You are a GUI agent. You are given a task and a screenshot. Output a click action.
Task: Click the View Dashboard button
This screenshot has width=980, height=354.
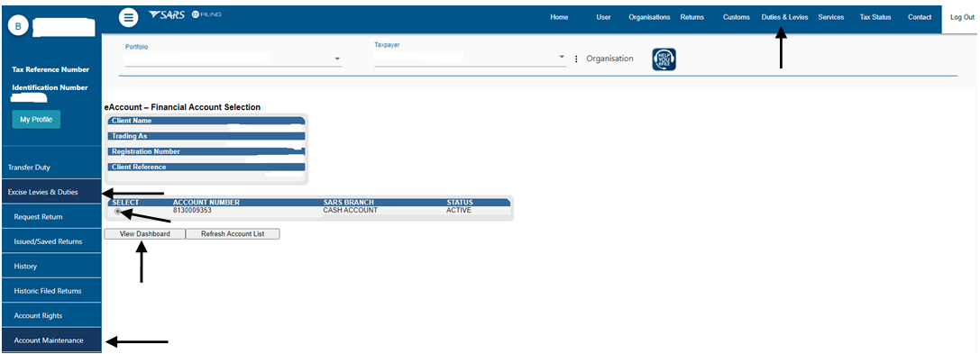tap(145, 234)
